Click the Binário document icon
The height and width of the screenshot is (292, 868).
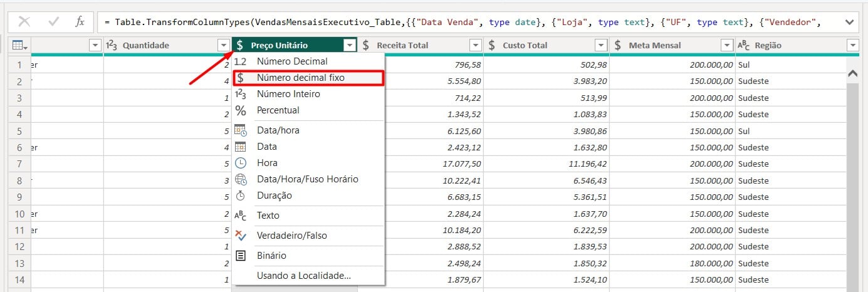241,256
